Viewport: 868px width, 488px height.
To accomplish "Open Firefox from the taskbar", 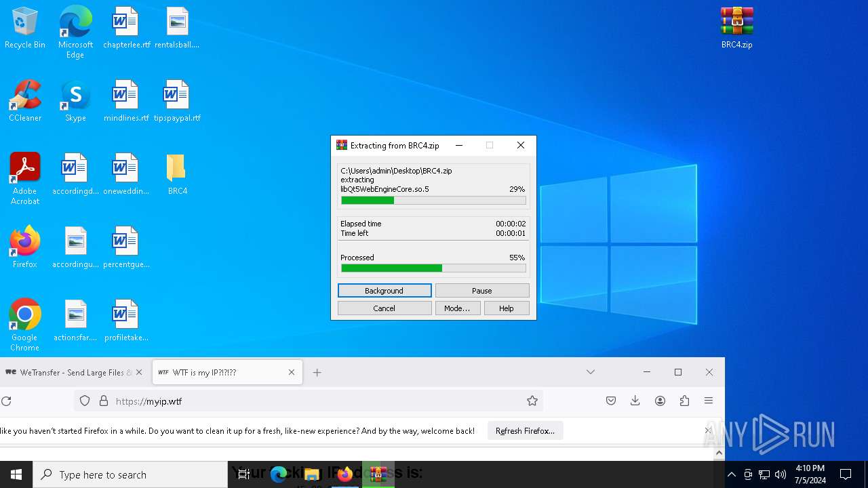I will pyautogui.click(x=345, y=474).
